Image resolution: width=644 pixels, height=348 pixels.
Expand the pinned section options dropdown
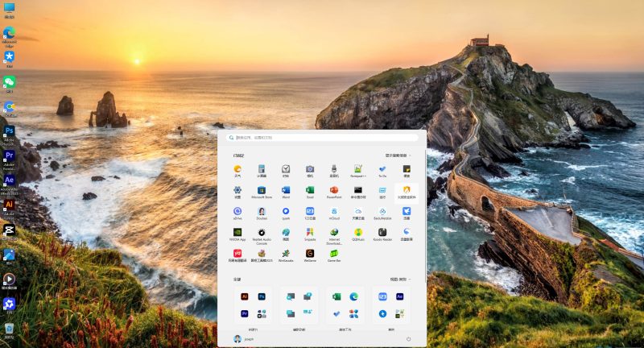pos(398,155)
